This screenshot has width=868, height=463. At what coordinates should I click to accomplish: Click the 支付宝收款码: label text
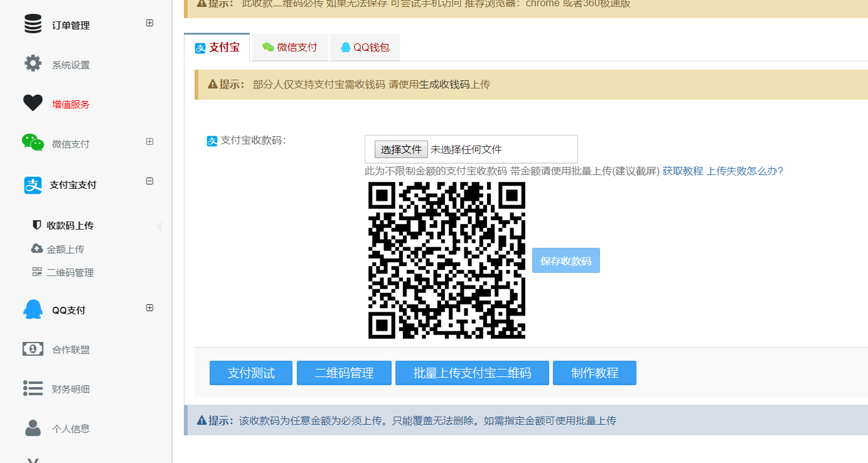click(253, 141)
